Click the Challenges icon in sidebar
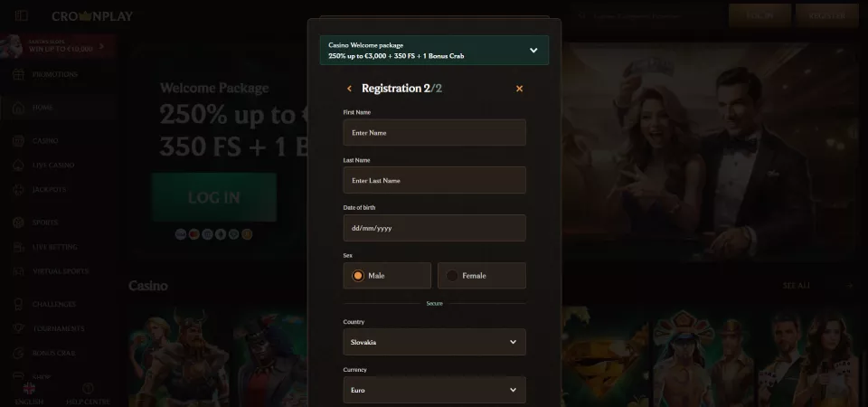This screenshot has height=407, width=868. pyautogui.click(x=18, y=304)
